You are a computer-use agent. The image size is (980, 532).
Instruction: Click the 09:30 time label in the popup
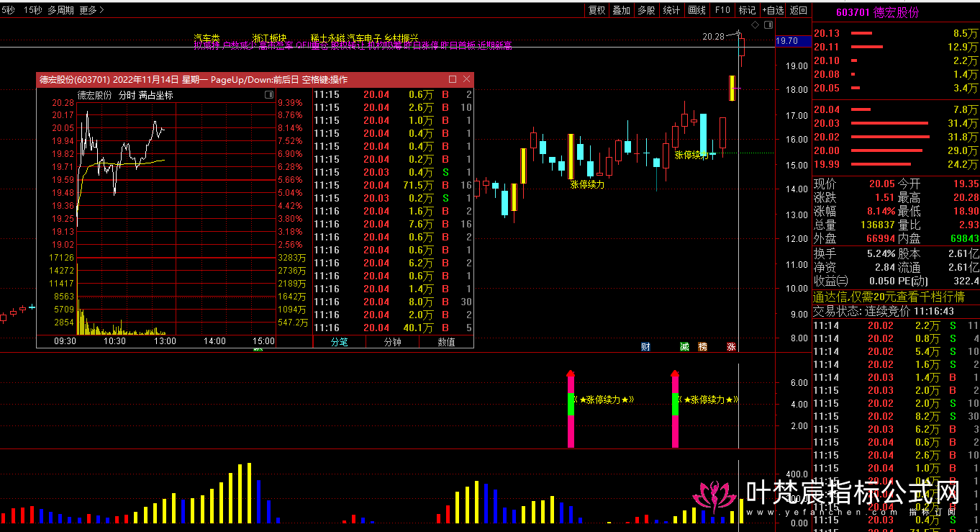[x=65, y=341]
